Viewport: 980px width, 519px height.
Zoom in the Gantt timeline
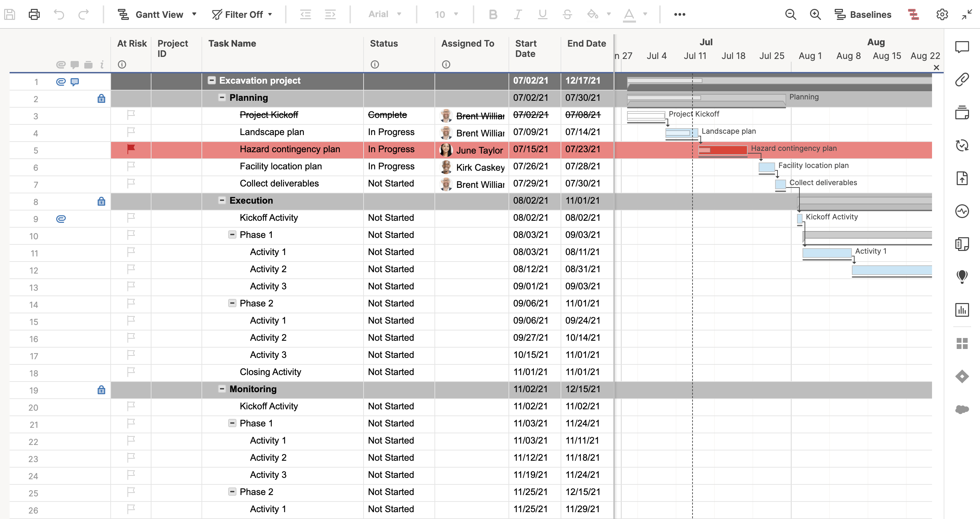pos(815,14)
